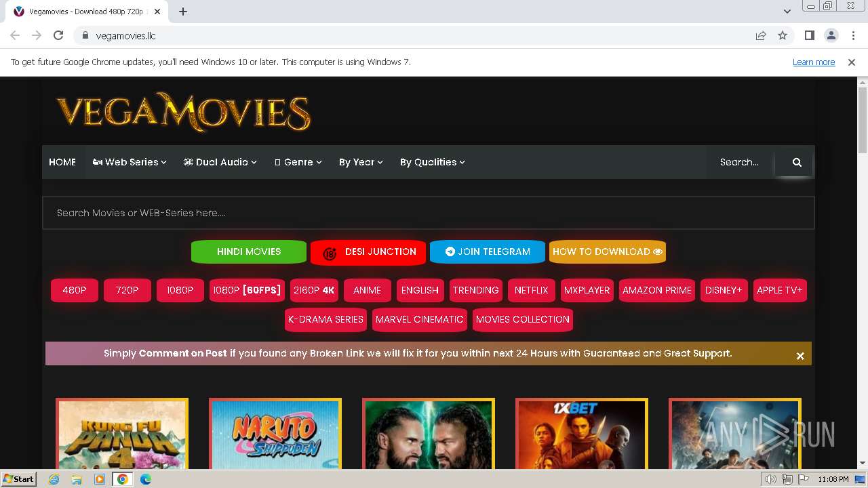This screenshot has height=488, width=868.
Task: Open the 1XBET Dune poster
Action: tap(582, 434)
